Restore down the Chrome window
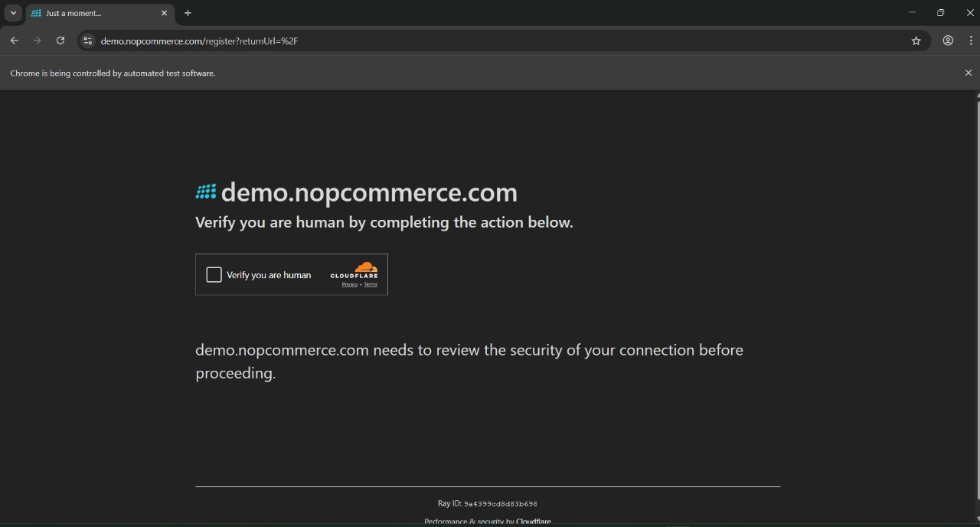Viewport: 980px width, 527px height. (x=940, y=13)
